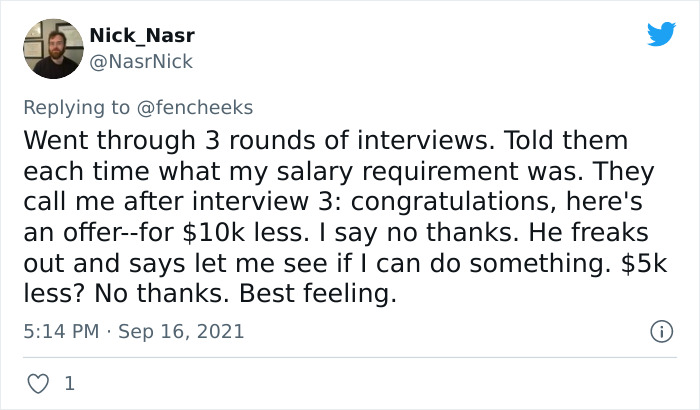Click the display name Nick_Nasr
The height and width of the screenshot is (410, 700).
[x=142, y=36]
